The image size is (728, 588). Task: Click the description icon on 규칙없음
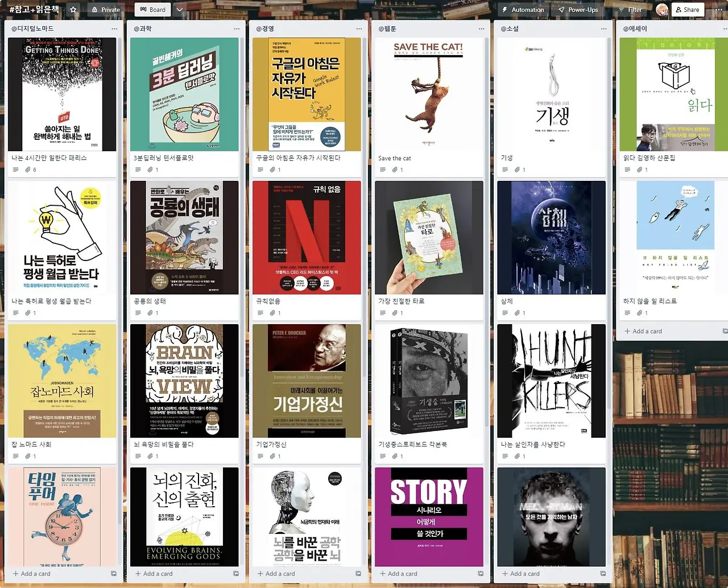tap(260, 313)
